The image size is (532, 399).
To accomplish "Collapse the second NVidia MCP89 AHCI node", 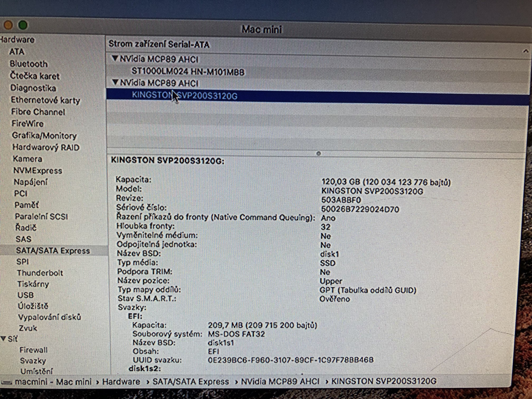I will [115, 82].
